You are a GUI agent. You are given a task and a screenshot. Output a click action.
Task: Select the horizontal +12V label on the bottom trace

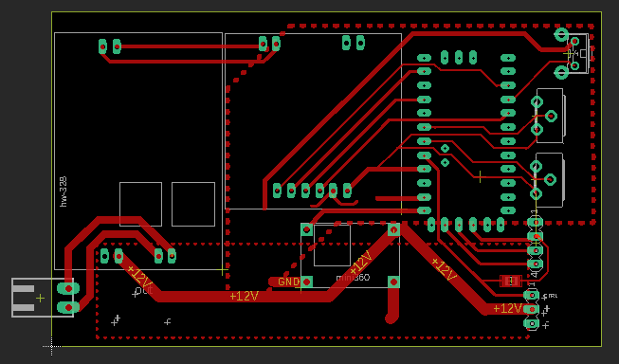(244, 296)
